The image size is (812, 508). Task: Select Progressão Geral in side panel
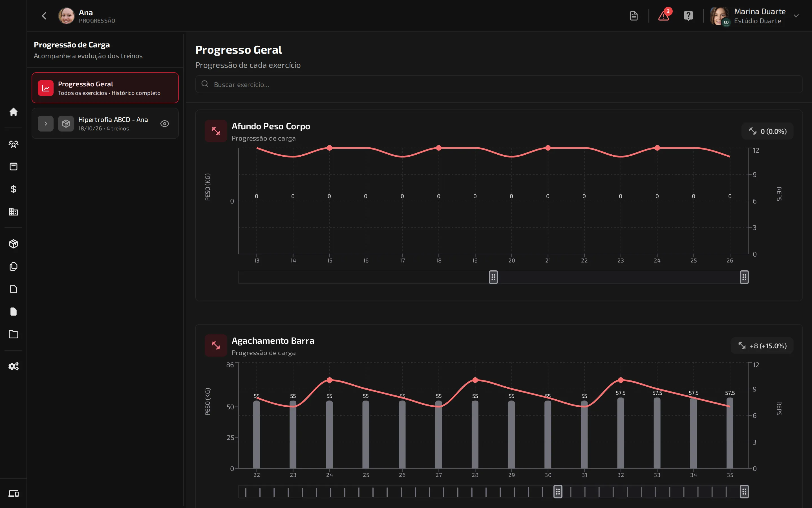pos(105,88)
